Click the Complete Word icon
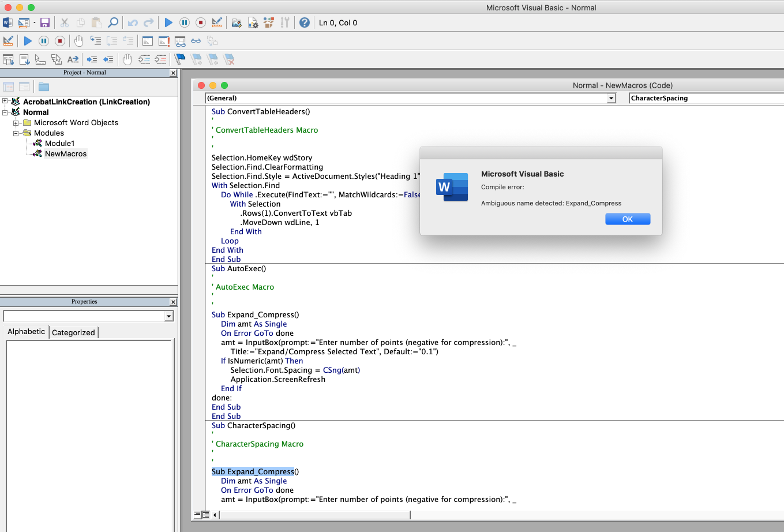Image resolution: width=784 pixels, height=532 pixels. pos(73,59)
